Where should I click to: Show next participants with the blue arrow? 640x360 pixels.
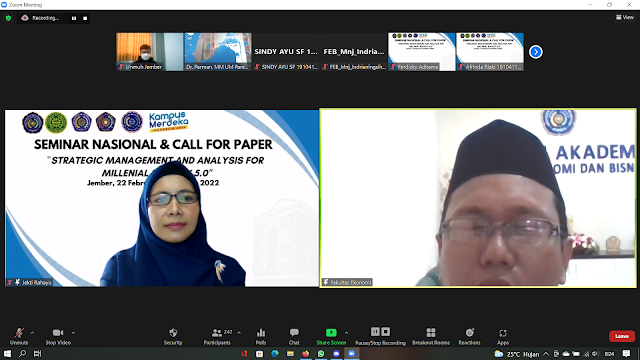click(536, 52)
